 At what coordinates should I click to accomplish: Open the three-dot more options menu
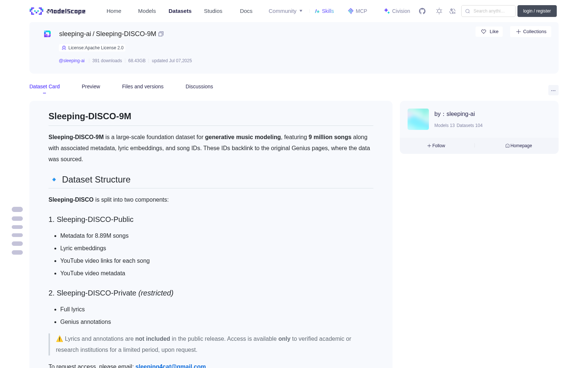click(553, 90)
